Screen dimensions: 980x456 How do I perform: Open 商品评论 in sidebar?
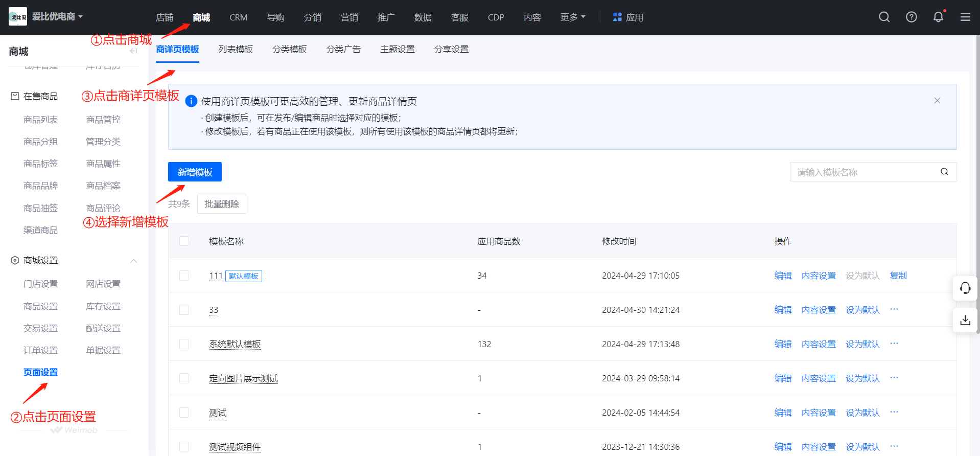103,208
